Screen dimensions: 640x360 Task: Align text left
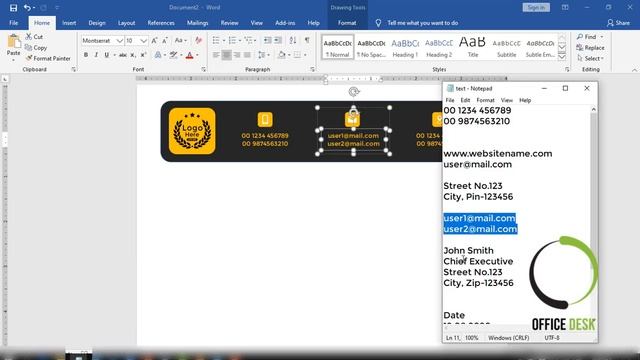point(216,55)
